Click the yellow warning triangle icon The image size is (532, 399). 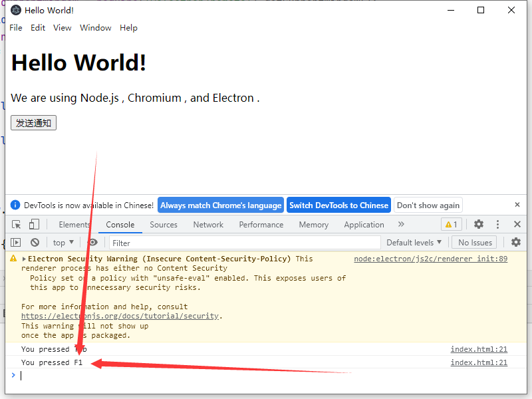(13, 259)
